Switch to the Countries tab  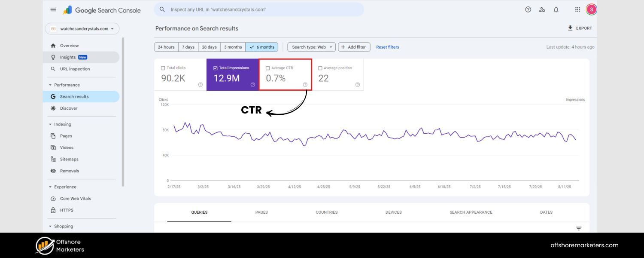point(327,212)
